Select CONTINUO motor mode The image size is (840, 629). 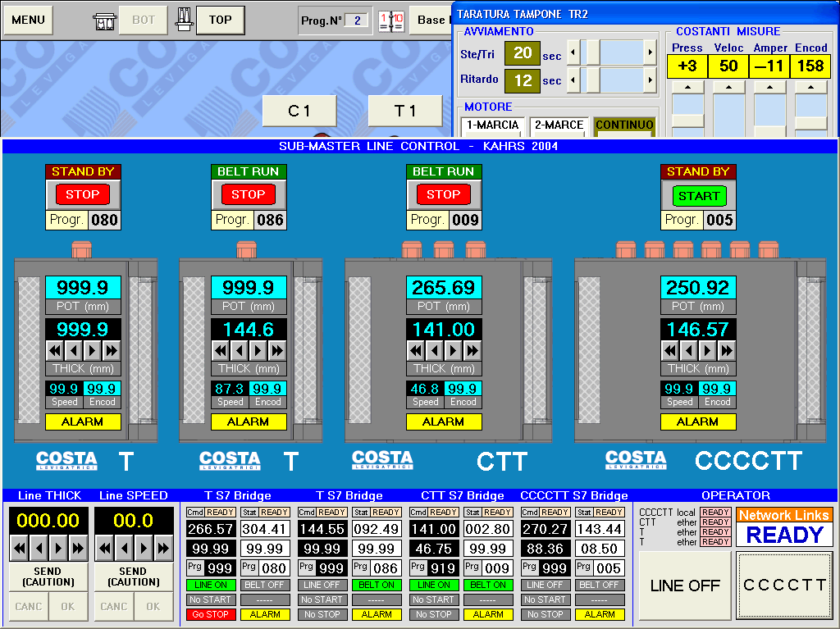[624, 125]
